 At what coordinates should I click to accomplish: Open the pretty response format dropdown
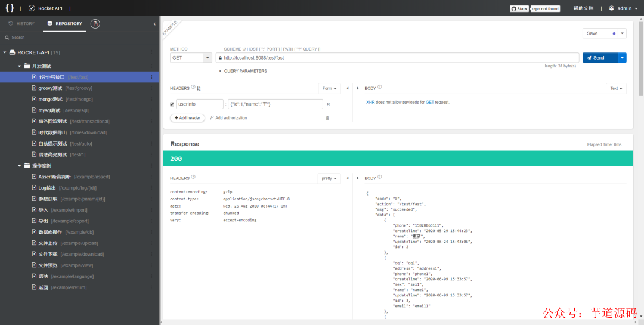click(x=329, y=178)
